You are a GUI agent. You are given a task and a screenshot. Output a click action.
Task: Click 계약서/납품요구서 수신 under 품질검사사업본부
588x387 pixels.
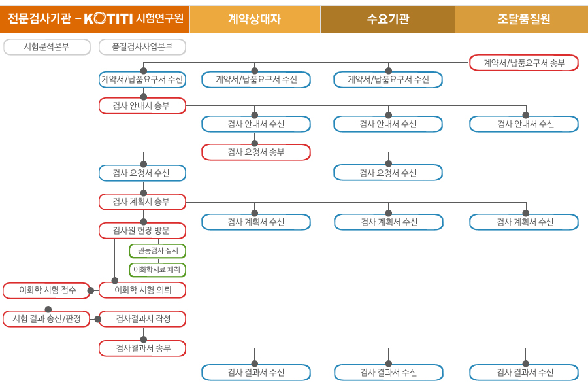tap(142, 80)
